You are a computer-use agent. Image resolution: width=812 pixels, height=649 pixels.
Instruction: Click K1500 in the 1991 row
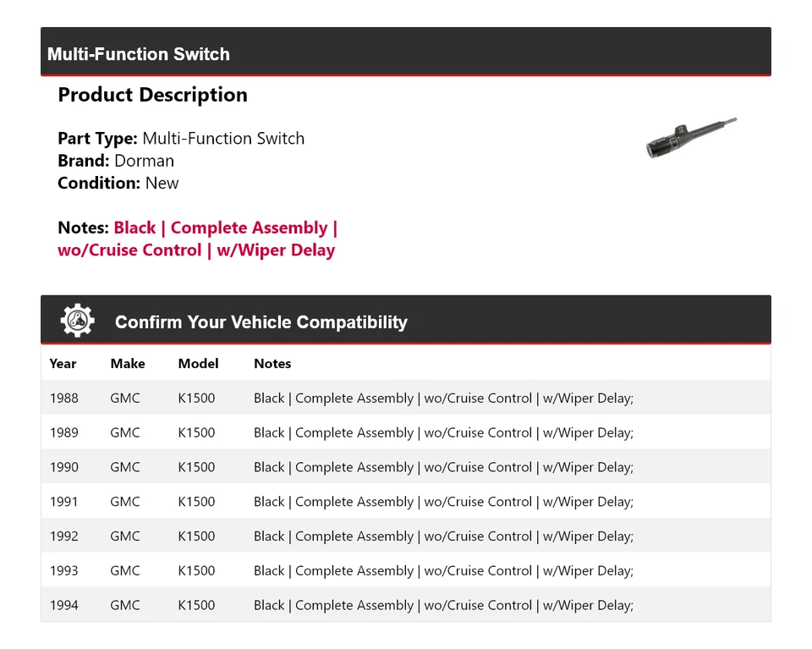(x=196, y=502)
